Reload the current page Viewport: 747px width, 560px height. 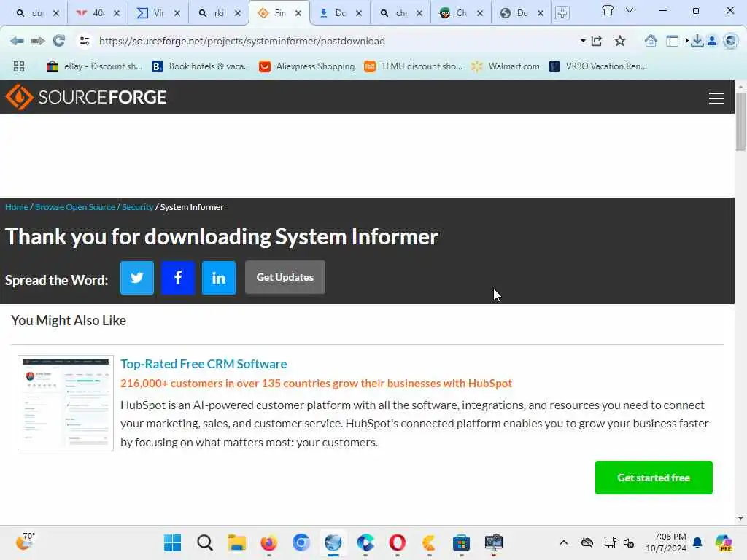pyautogui.click(x=59, y=41)
